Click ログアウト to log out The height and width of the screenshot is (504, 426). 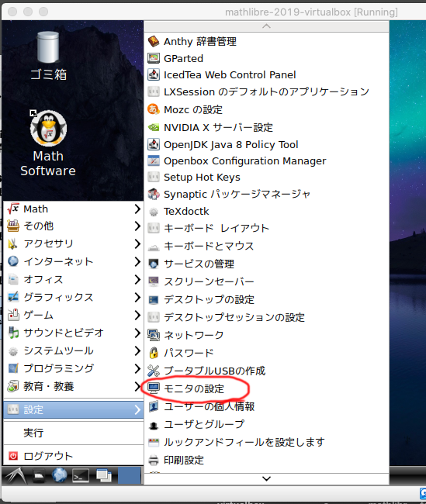tap(74, 456)
